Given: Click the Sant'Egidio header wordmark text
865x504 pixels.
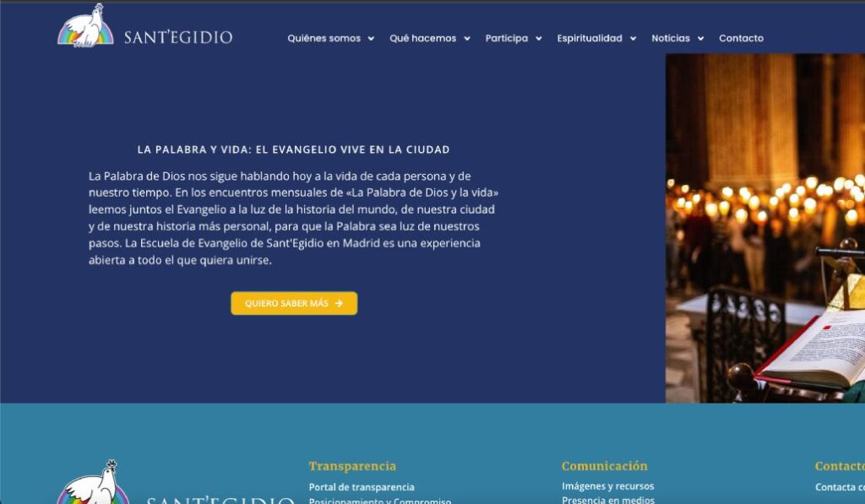Looking at the screenshot, I should 177,37.
